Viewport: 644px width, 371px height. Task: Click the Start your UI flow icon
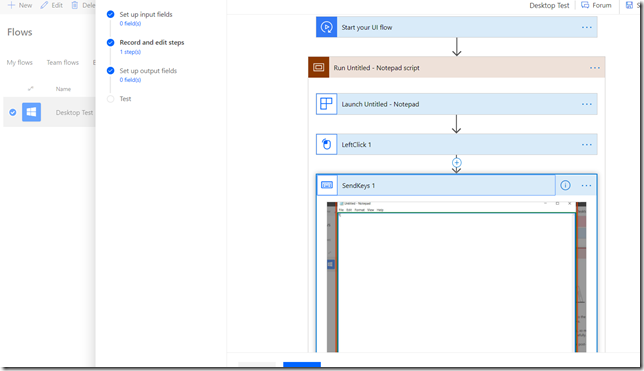point(327,27)
